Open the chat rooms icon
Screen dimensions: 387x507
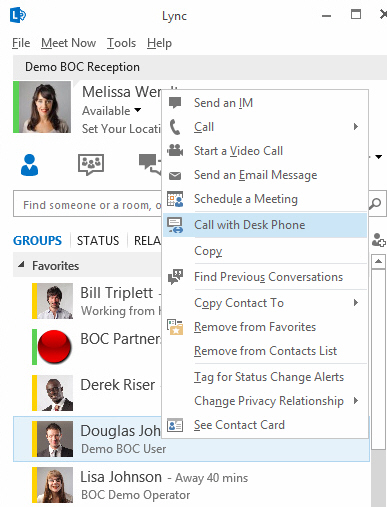click(91, 164)
